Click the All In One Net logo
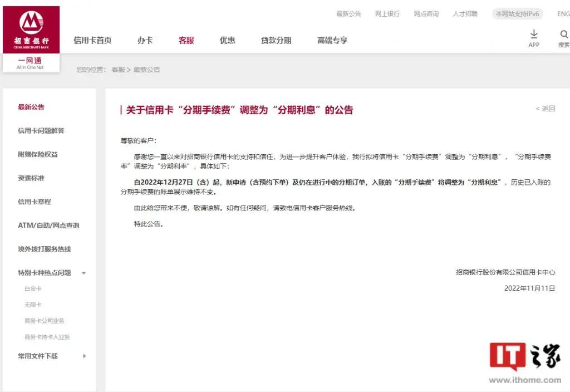This screenshot has height=392, width=570. point(31,63)
